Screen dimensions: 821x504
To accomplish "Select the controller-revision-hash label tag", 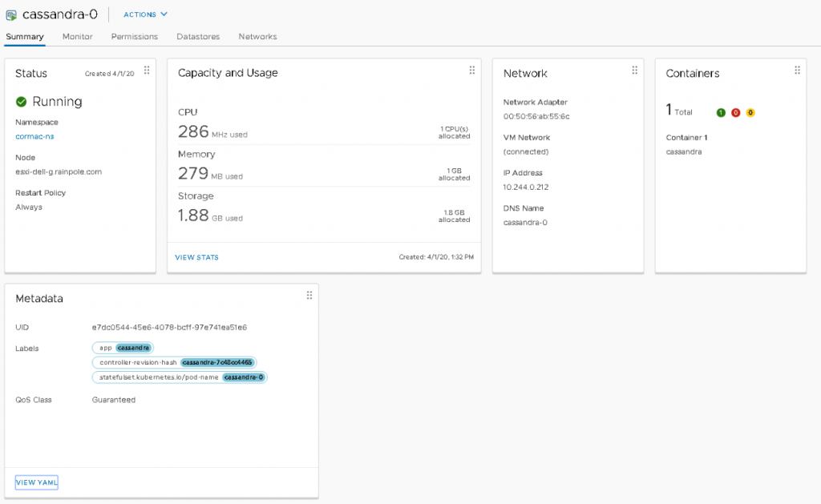I will pyautogui.click(x=176, y=362).
